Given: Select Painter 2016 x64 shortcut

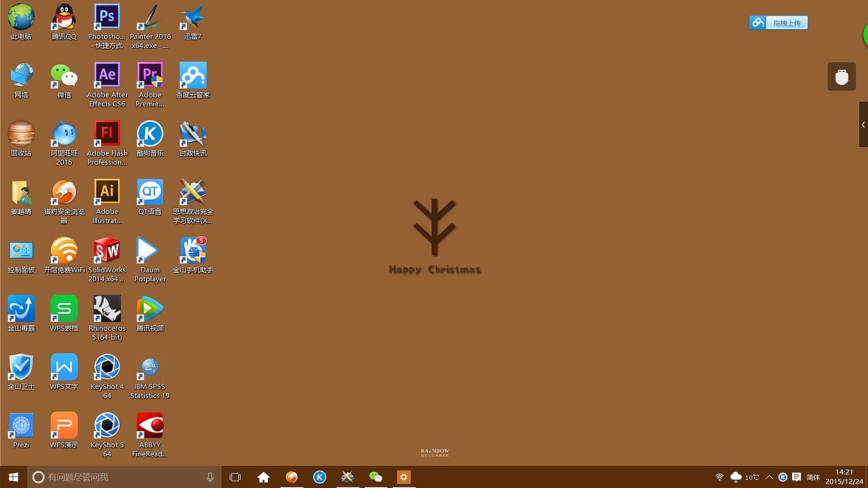Looking at the screenshot, I should (150, 26).
